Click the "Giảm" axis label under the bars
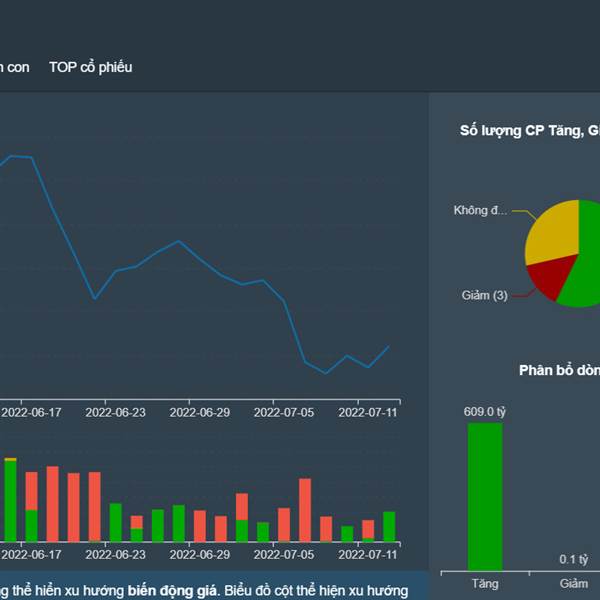The height and width of the screenshot is (600, 600). [x=574, y=584]
